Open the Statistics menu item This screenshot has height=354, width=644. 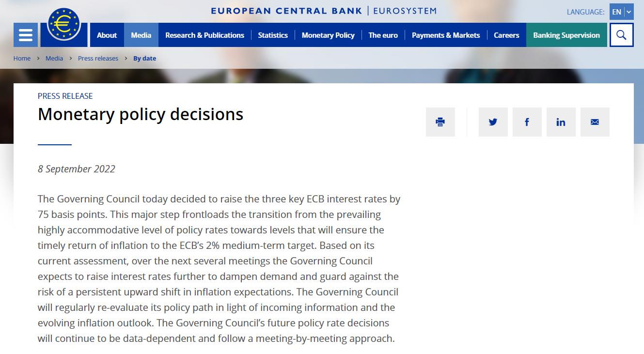(273, 35)
